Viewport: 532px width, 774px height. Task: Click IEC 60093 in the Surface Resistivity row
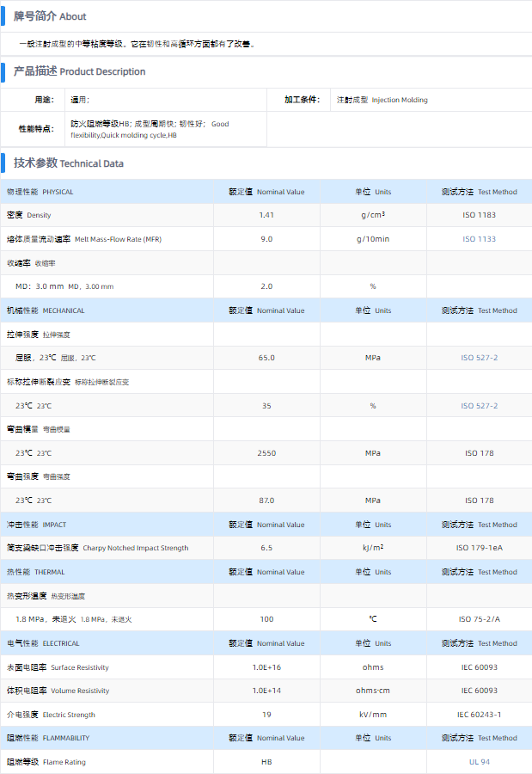479,667
